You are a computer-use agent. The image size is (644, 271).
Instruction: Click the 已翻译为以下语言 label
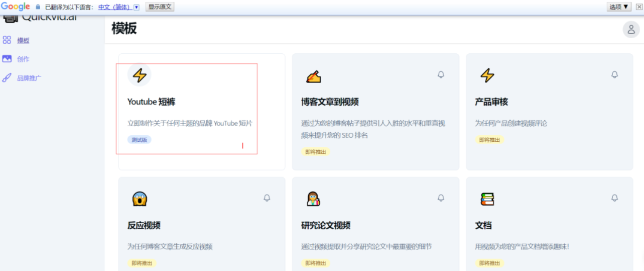point(69,7)
